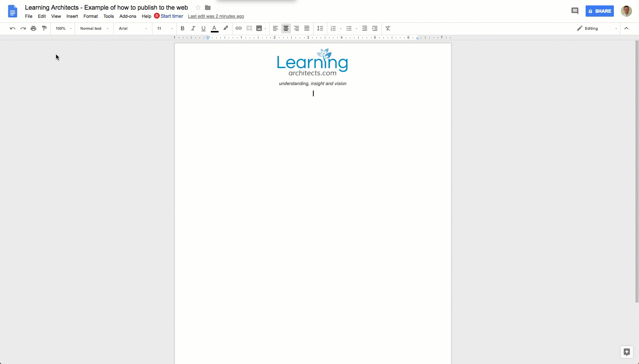Open the Explore button at bottom right
This screenshot has height=364, width=639.
click(627, 352)
